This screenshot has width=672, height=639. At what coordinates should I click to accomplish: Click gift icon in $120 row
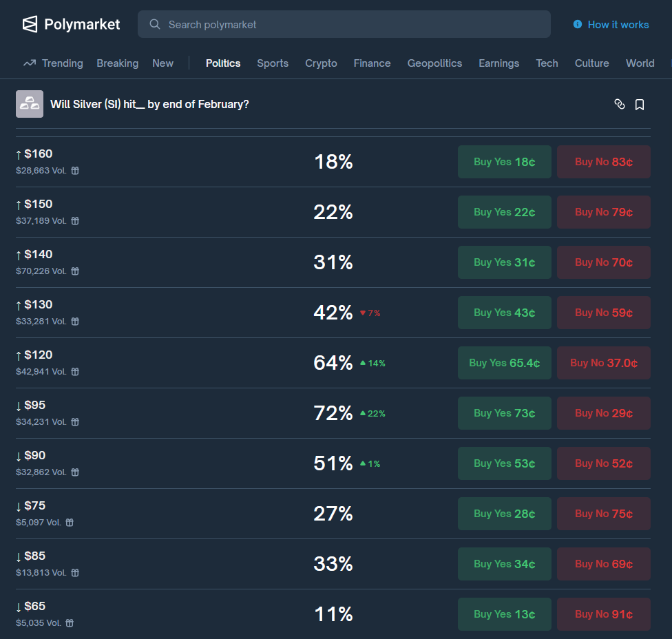click(x=75, y=372)
